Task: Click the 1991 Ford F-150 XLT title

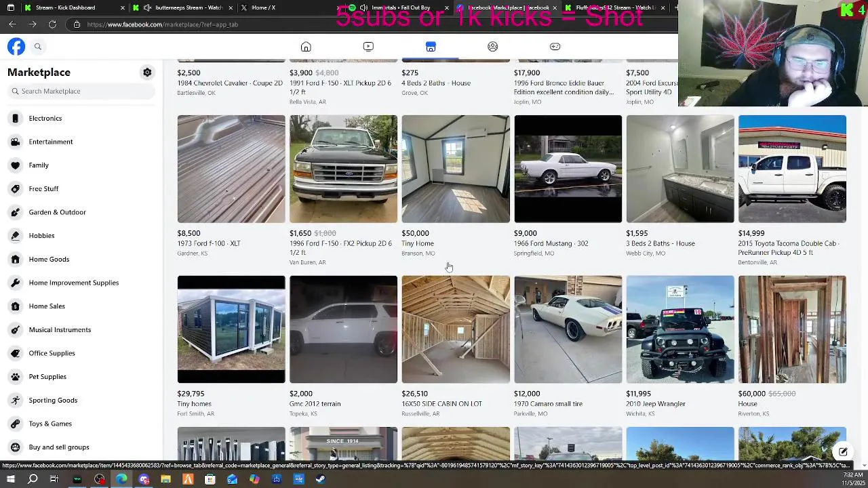Action: pyautogui.click(x=340, y=87)
